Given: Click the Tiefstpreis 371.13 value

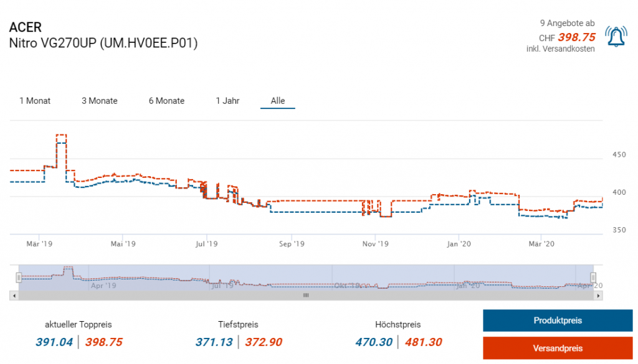Looking at the screenshot, I should pos(214,342).
